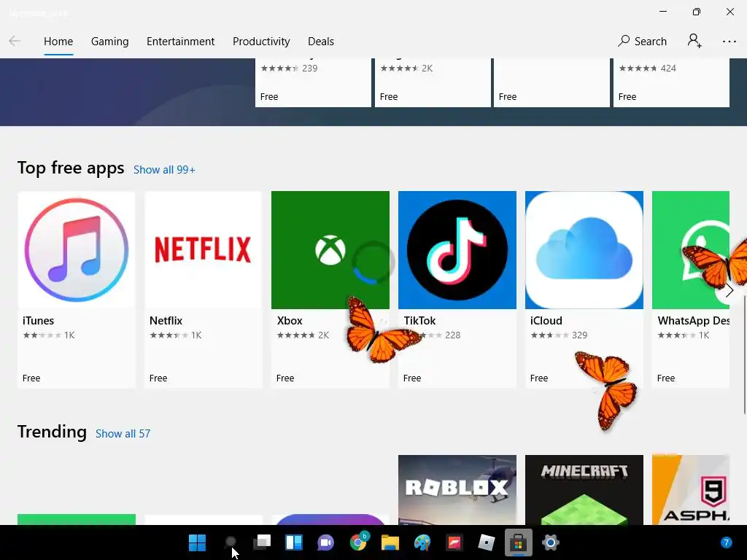Open the notification badge showing 7
This screenshot has height=560, width=747.
(x=726, y=542)
